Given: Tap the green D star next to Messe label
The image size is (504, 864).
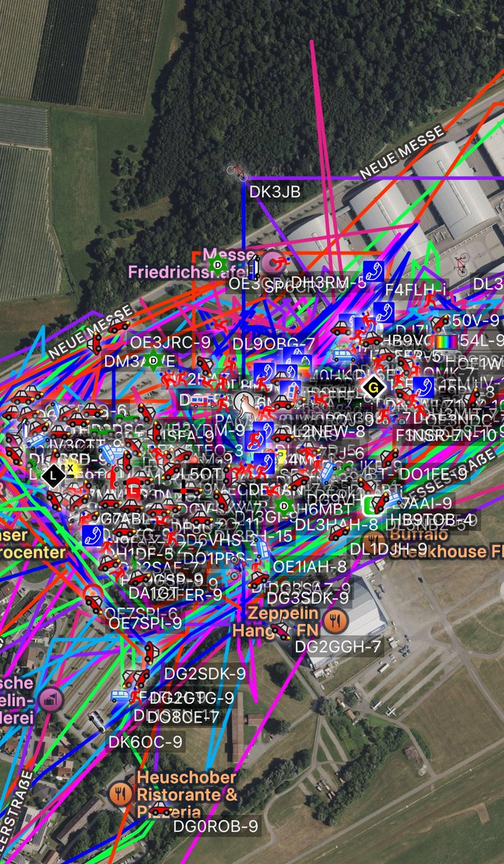Looking at the screenshot, I should pos(216,265).
